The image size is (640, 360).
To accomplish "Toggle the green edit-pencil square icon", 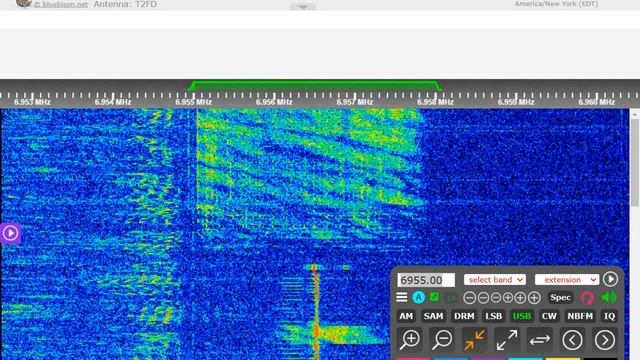I will pyautogui.click(x=435, y=297).
